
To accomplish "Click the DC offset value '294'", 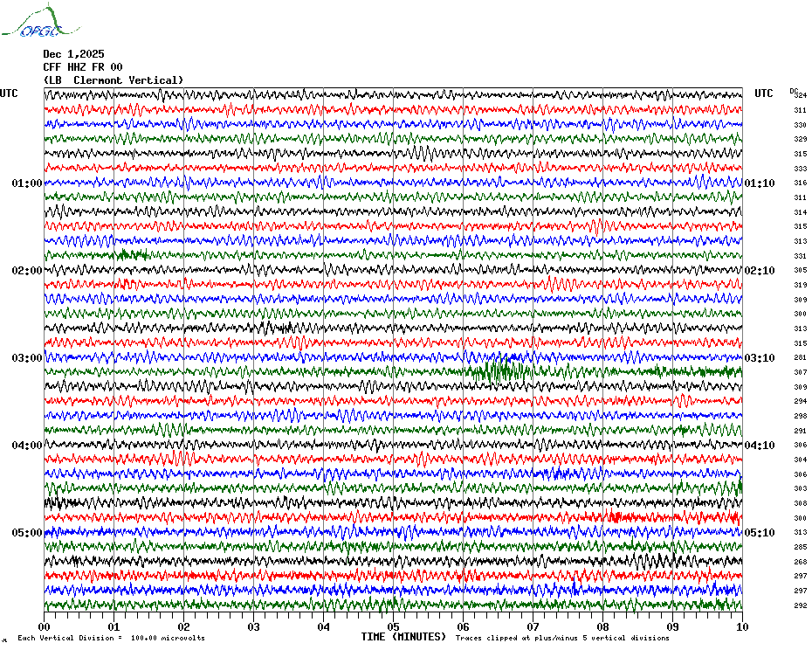I will (x=801, y=401).
